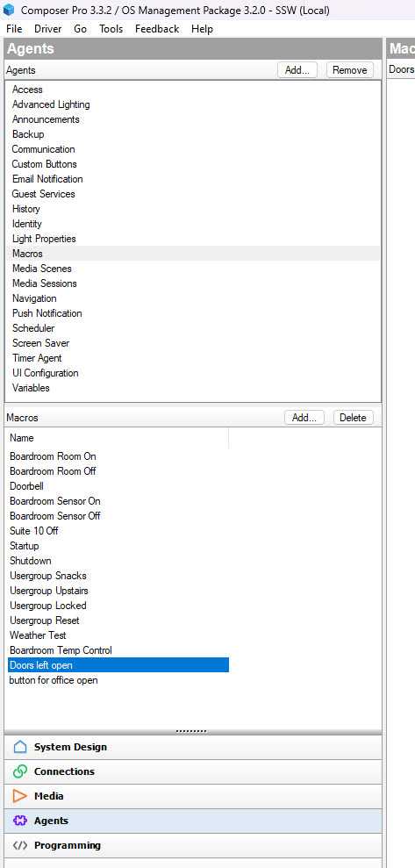Image resolution: width=415 pixels, height=868 pixels.
Task: Click Delete button for macros
Action: point(353,418)
